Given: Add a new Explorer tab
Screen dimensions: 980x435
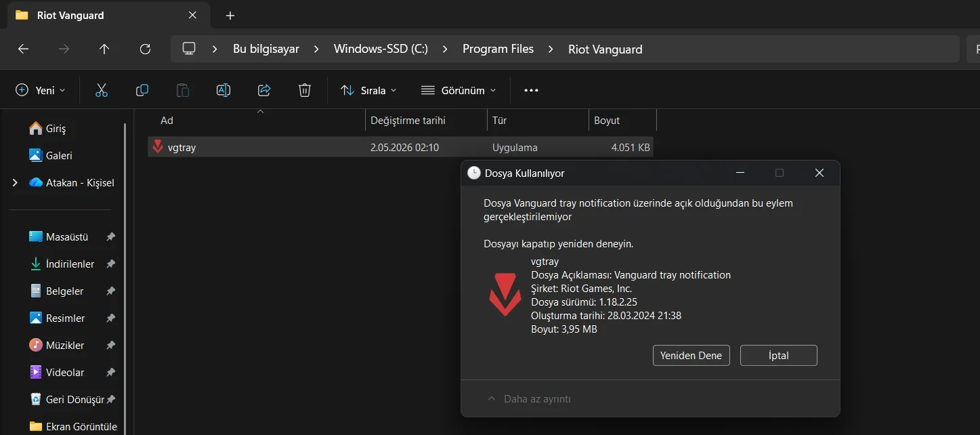Looking at the screenshot, I should (x=230, y=15).
